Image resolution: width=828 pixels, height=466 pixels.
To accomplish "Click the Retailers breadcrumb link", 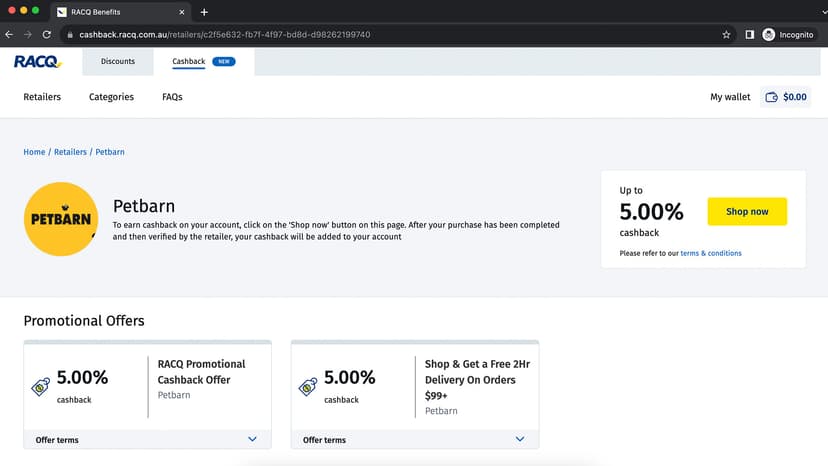I will tap(70, 152).
